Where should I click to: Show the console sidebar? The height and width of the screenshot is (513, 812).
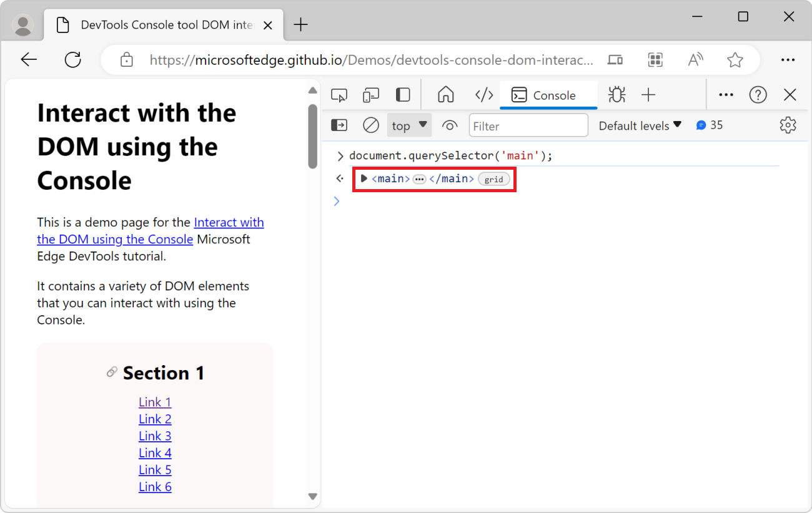pyautogui.click(x=339, y=125)
